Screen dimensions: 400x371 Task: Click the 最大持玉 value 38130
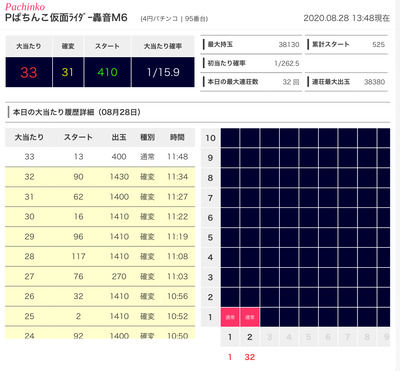click(289, 44)
